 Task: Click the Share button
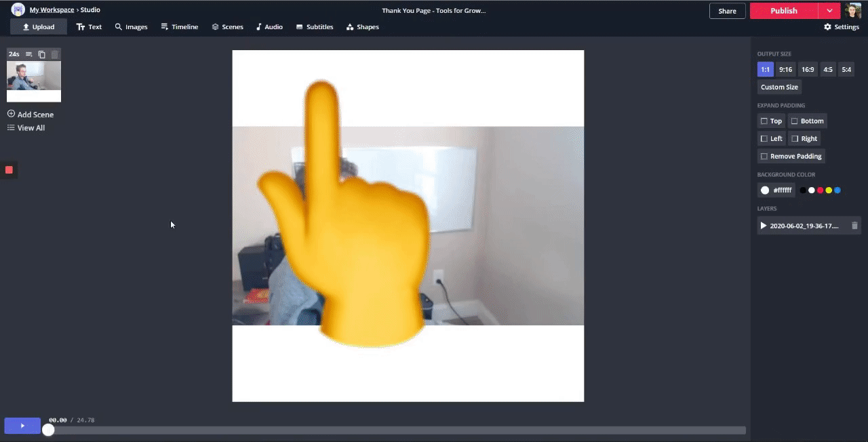pyautogui.click(x=727, y=11)
